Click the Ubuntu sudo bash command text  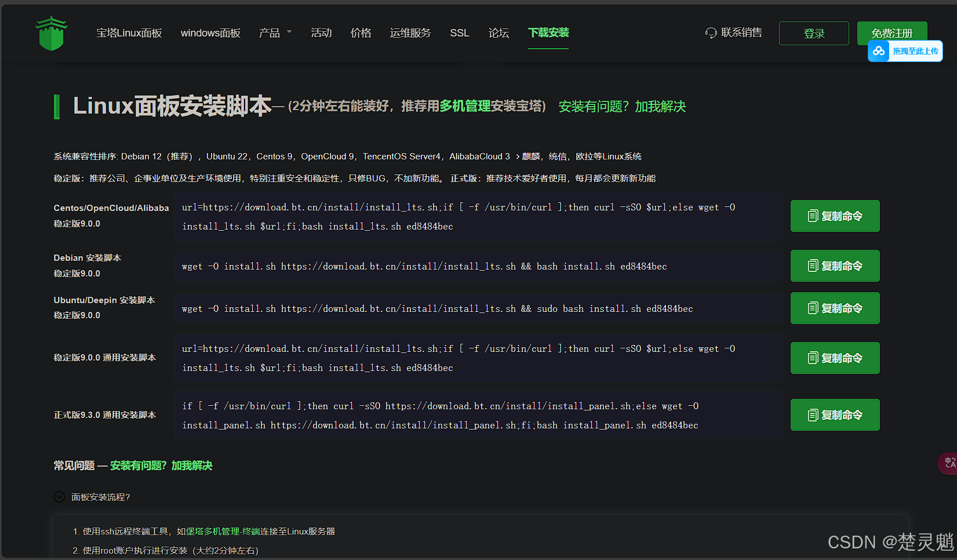point(437,309)
